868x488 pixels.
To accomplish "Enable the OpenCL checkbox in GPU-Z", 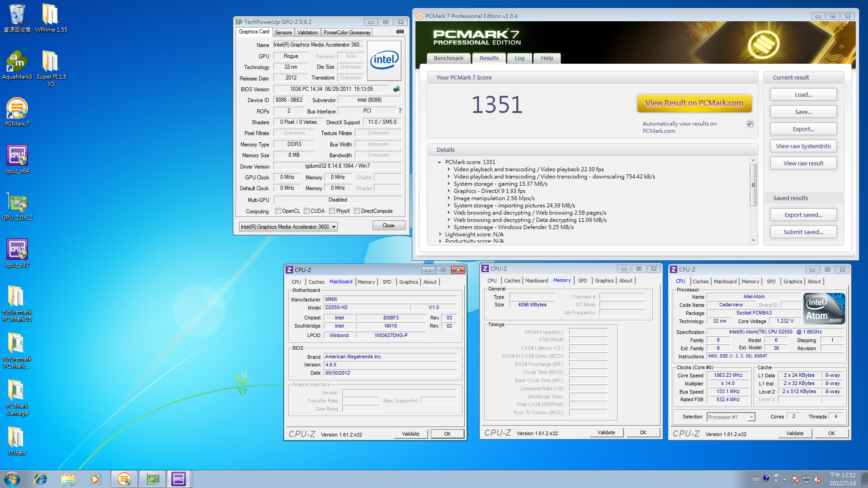I will 278,211.
